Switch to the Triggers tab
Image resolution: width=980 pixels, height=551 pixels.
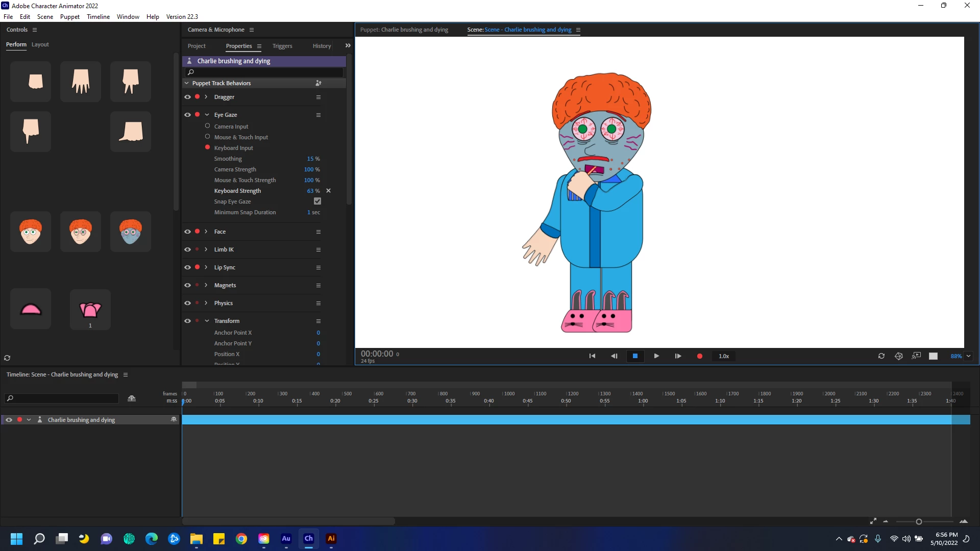[282, 46]
